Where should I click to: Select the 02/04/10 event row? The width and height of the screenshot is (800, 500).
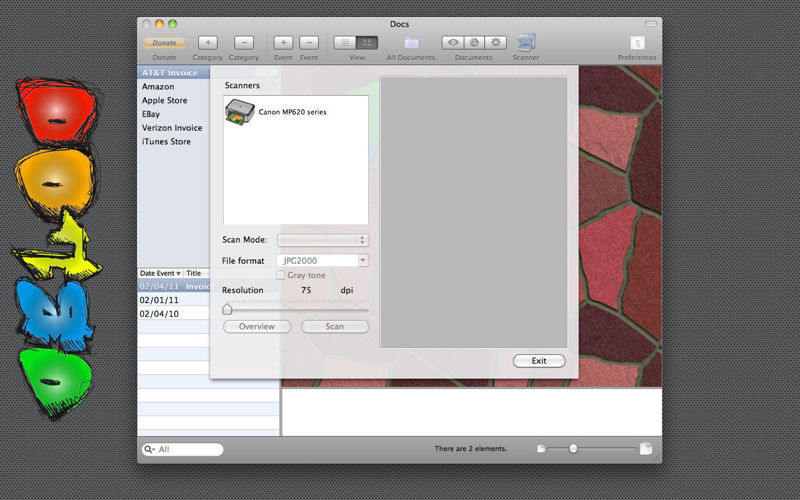pyautogui.click(x=173, y=314)
